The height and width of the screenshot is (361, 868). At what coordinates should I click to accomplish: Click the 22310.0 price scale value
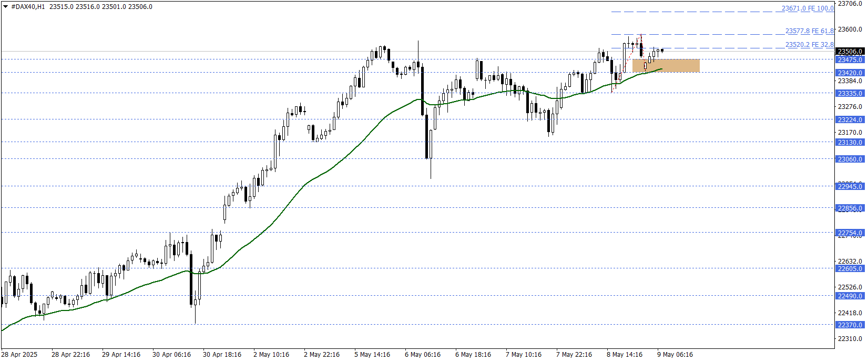[850, 339]
